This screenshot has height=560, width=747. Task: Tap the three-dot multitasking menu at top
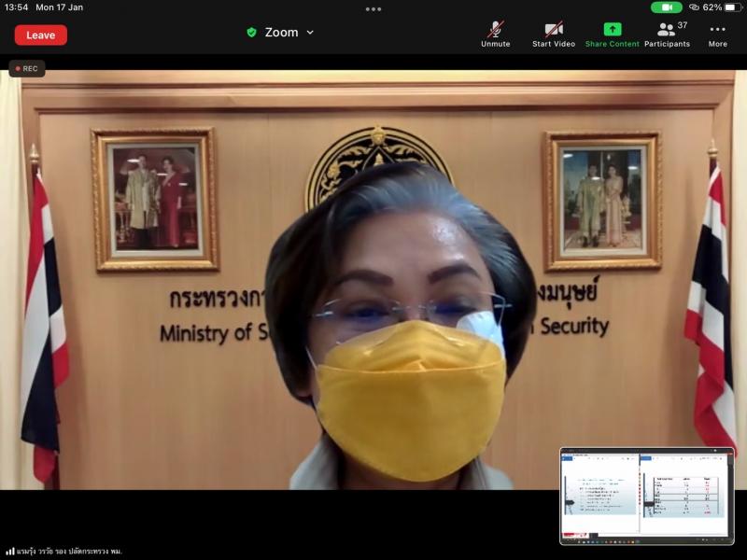[373, 9]
